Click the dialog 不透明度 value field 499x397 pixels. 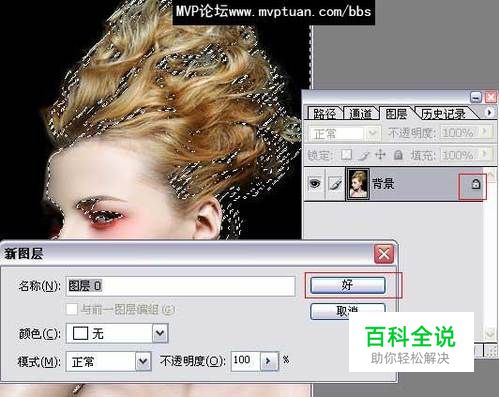[x=245, y=360]
